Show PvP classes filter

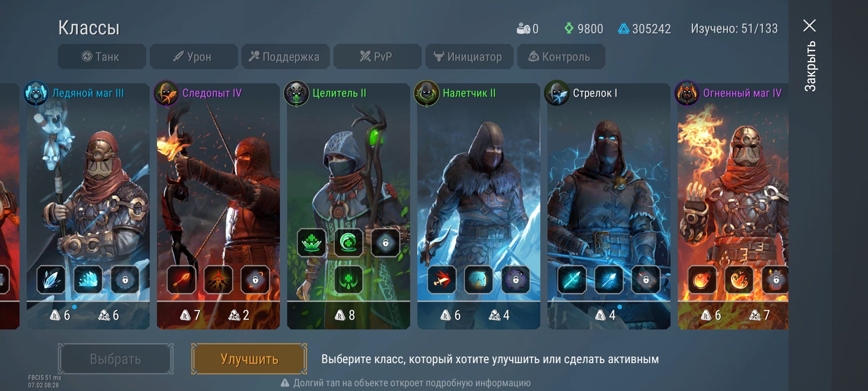(377, 56)
